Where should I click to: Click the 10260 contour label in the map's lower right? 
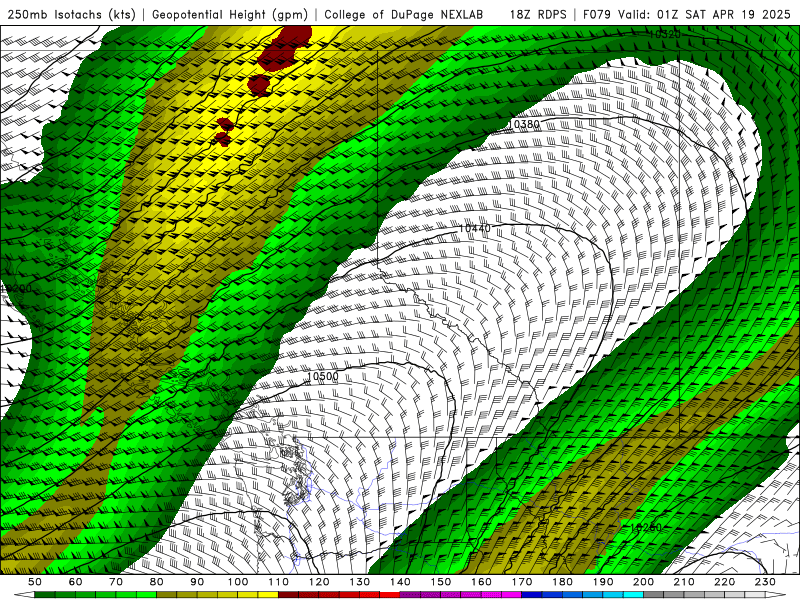(645, 528)
